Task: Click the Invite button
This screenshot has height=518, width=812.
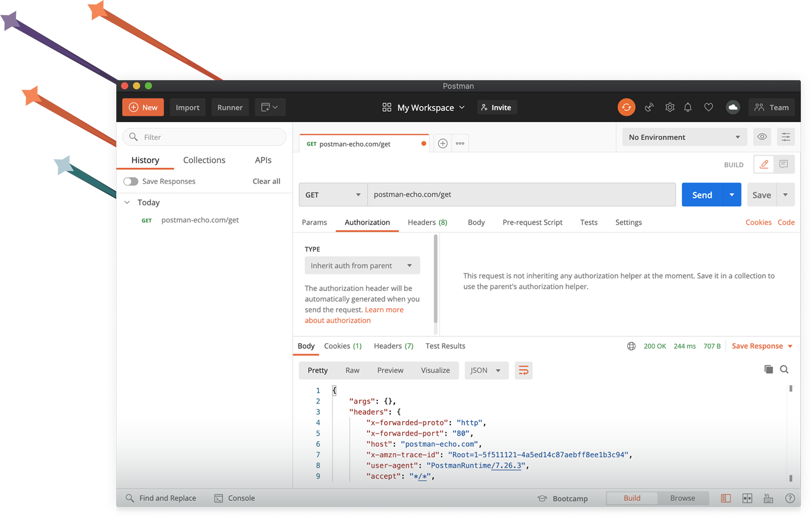Action: (497, 107)
